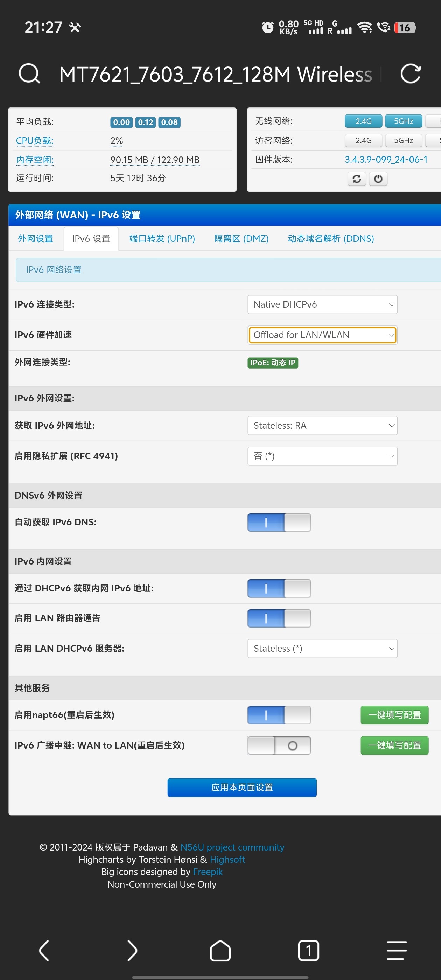This screenshot has width=441, height=980.
Task: Click the 0.08 load average badge
Action: 169,122
